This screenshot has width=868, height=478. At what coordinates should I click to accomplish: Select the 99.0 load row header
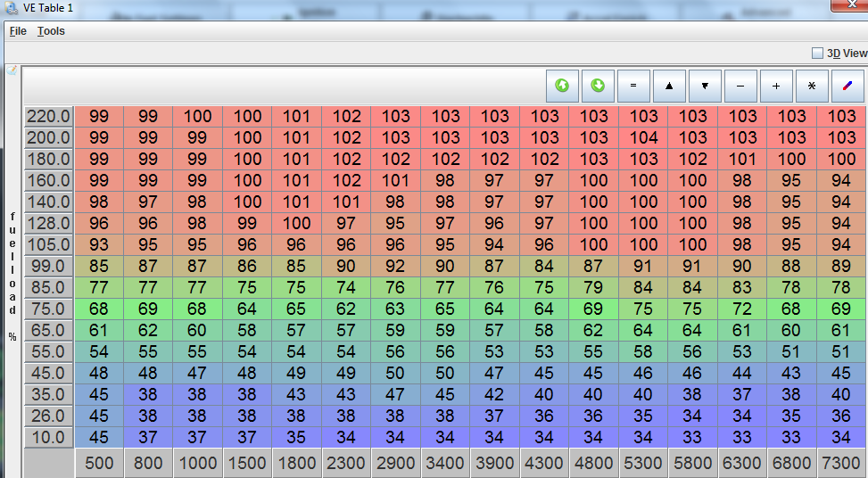point(49,266)
